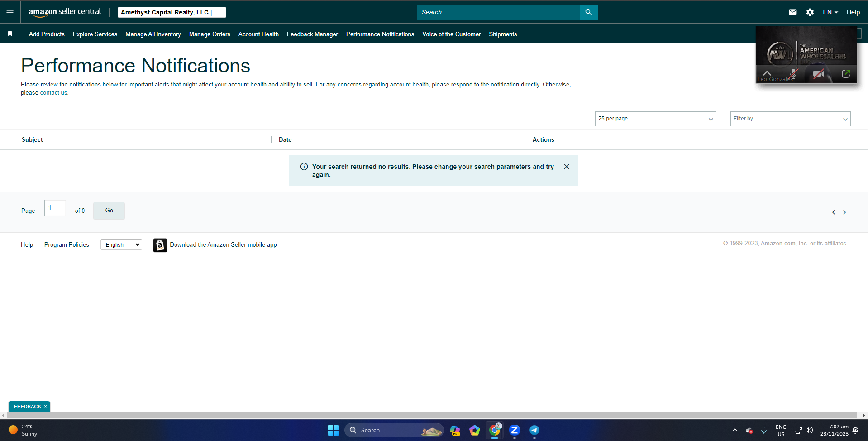Open the hamburger navigation menu
This screenshot has width=868, height=441.
click(x=10, y=12)
